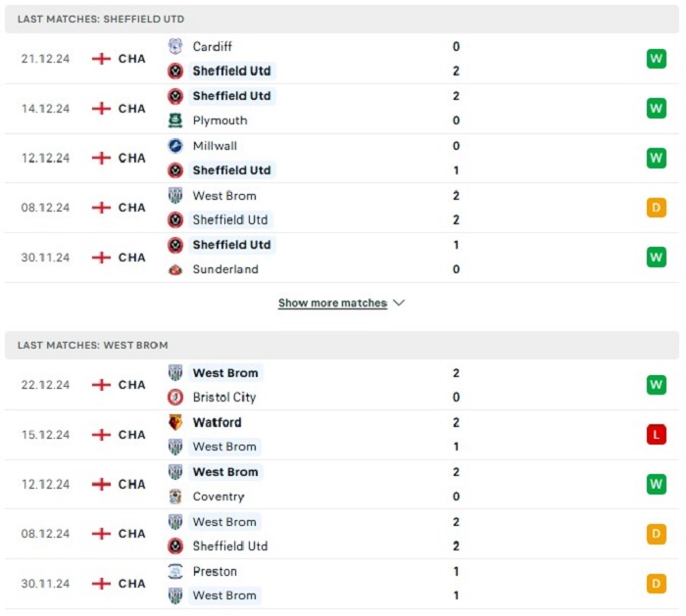Click the England flag for 21.12.24 match
The width and height of the screenshot is (686, 616).
(x=101, y=59)
